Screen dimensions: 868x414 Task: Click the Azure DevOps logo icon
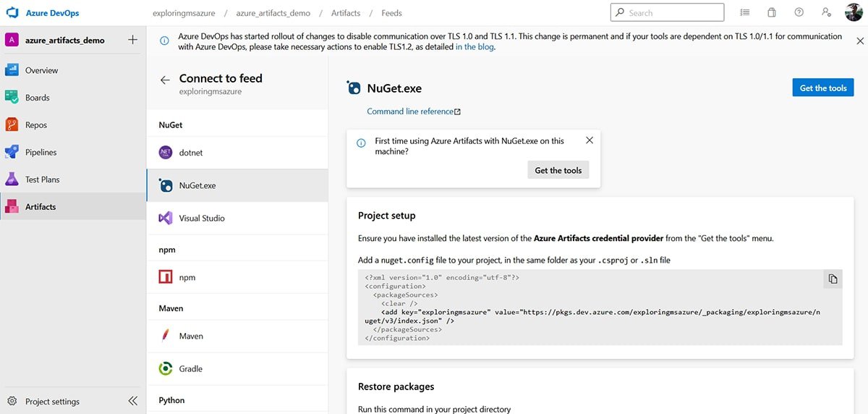(12, 13)
